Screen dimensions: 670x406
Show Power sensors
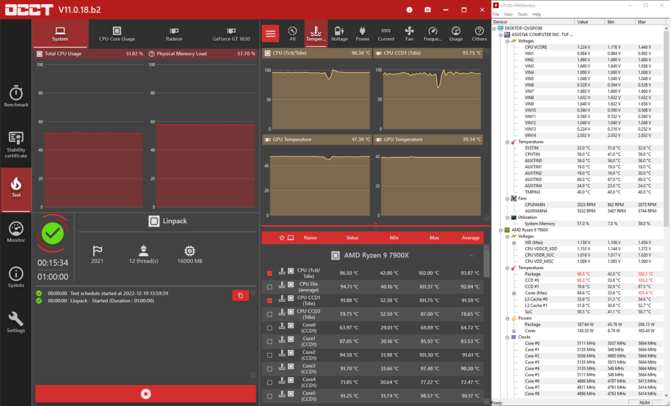[362, 34]
